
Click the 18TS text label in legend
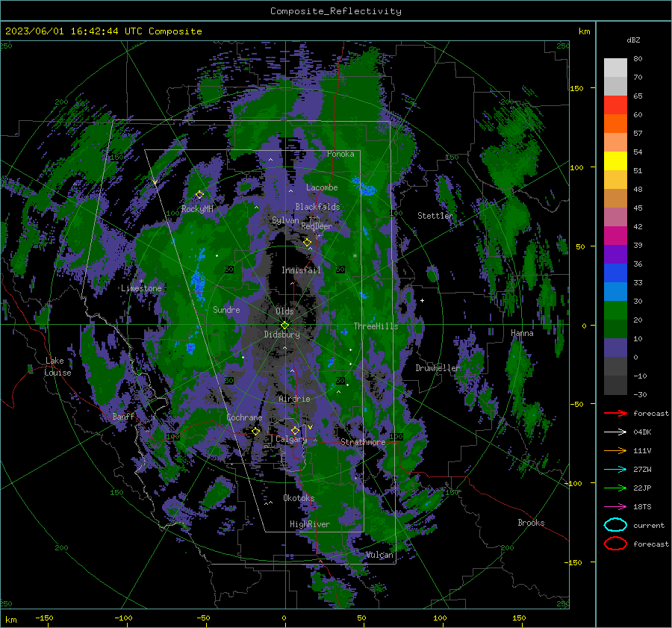[642, 507]
